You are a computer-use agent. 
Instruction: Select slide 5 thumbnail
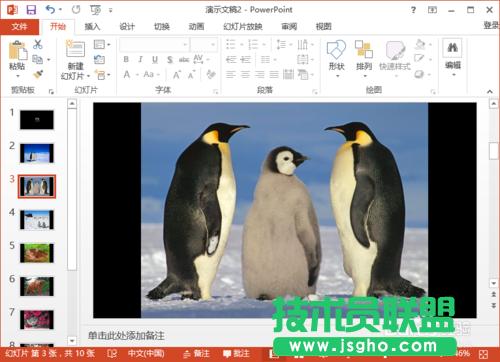click(x=37, y=253)
